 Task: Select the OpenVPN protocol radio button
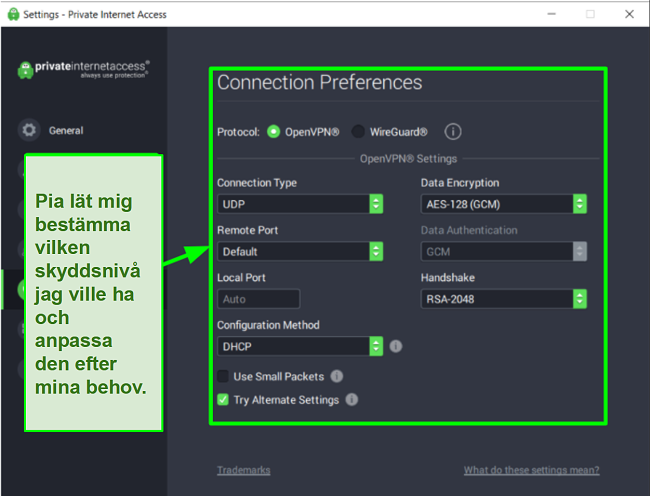pyautogui.click(x=274, y=132)
